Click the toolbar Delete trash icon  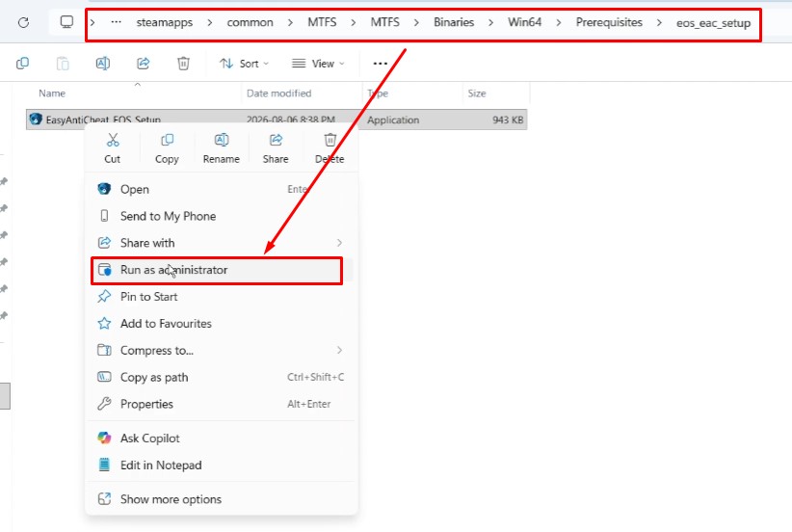(183, 64)
